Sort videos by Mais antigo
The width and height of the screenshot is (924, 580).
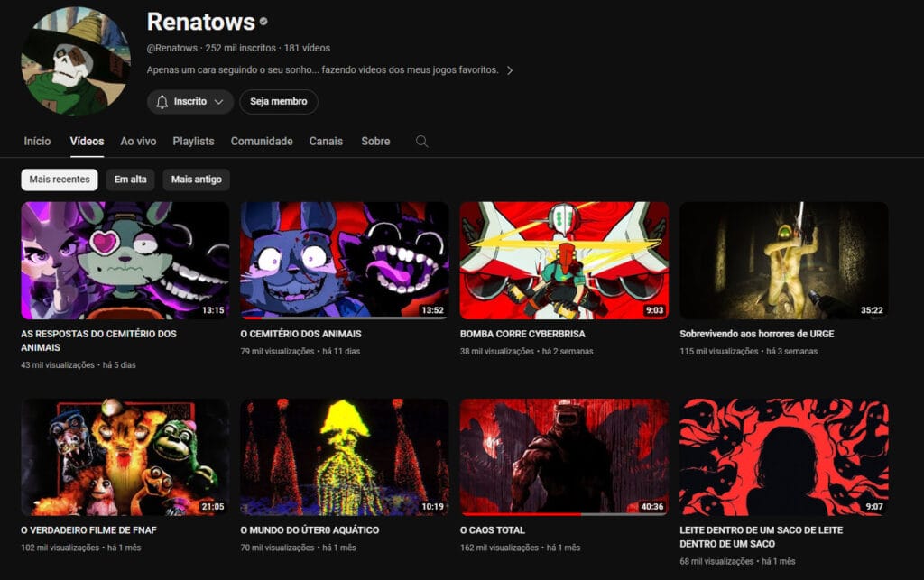tap(196, 180)
